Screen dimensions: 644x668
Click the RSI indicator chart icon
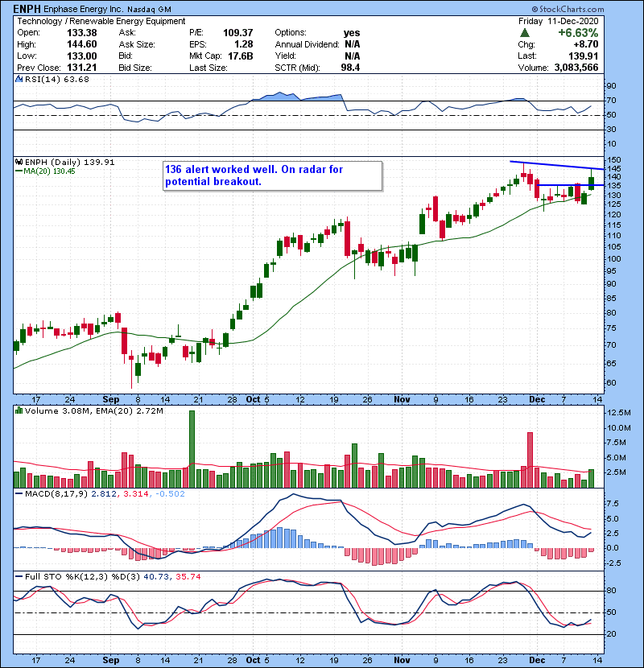[x=19, y=79]
